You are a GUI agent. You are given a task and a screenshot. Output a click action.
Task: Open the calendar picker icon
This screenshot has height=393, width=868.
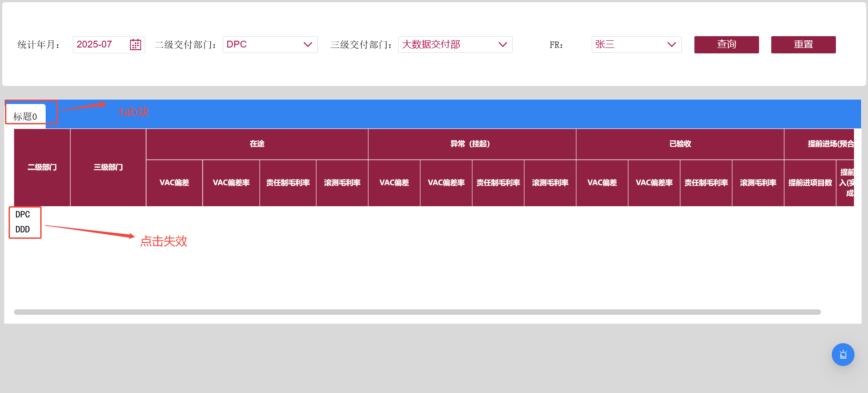(135, 44)
